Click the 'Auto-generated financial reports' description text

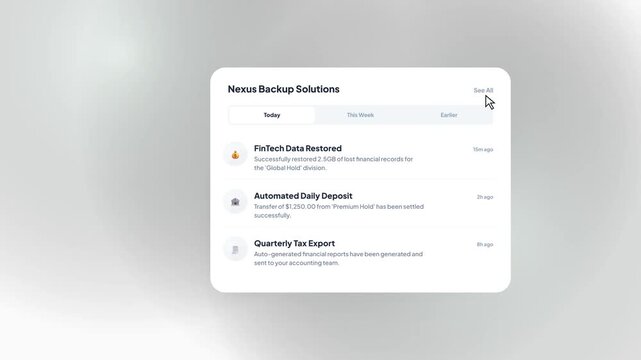[338, 258]
